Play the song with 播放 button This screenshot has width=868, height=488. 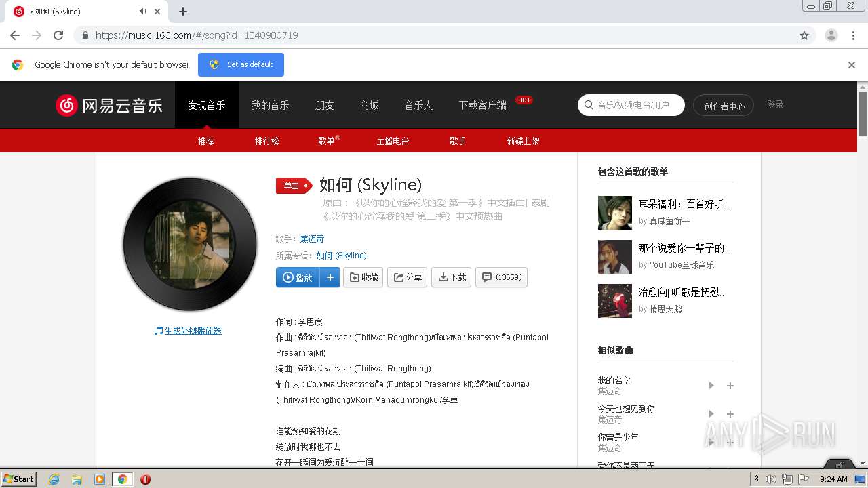(x=298, y=277)
